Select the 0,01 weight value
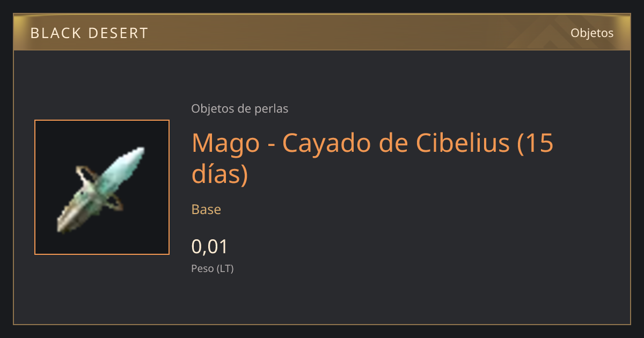 210,247
